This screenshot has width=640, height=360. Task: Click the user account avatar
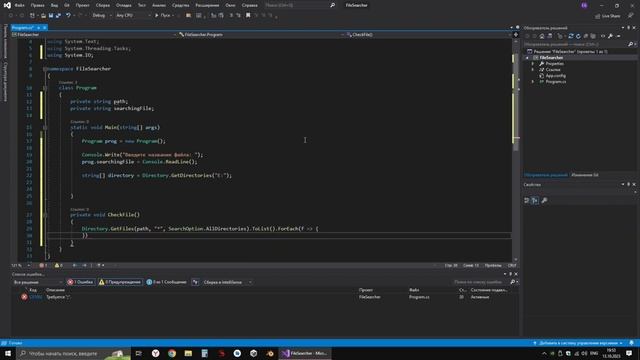click(x=584, y=5)
